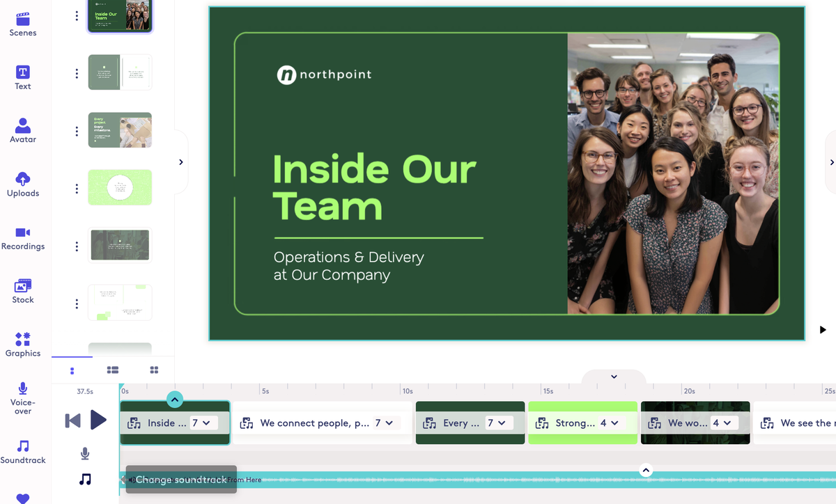Open the Graphics panel

coord(23,344)
